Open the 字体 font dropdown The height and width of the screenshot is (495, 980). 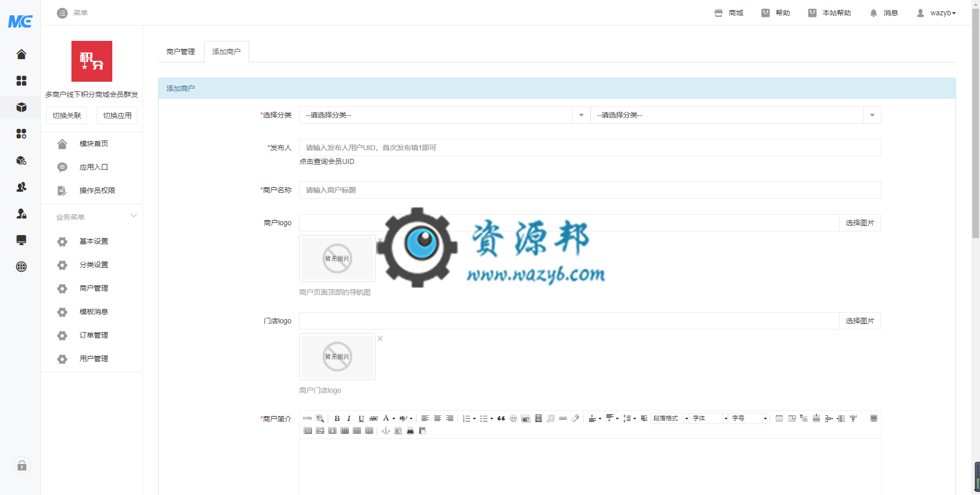pyautogui.click(x=709, y=418)
